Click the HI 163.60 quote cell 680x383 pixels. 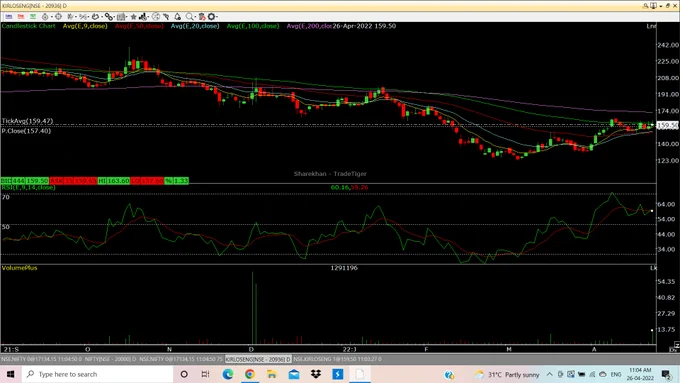coord(114,180)
